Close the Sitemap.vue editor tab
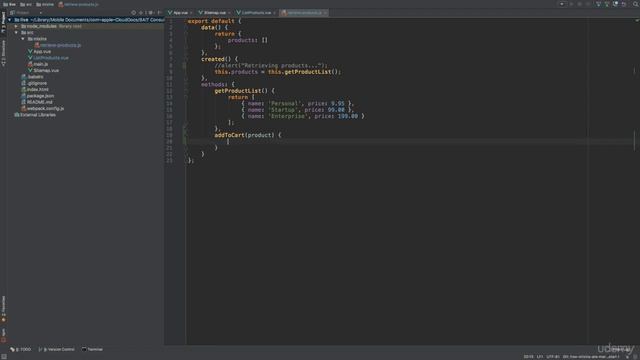 pyautogui.click(x=229, y=13)
